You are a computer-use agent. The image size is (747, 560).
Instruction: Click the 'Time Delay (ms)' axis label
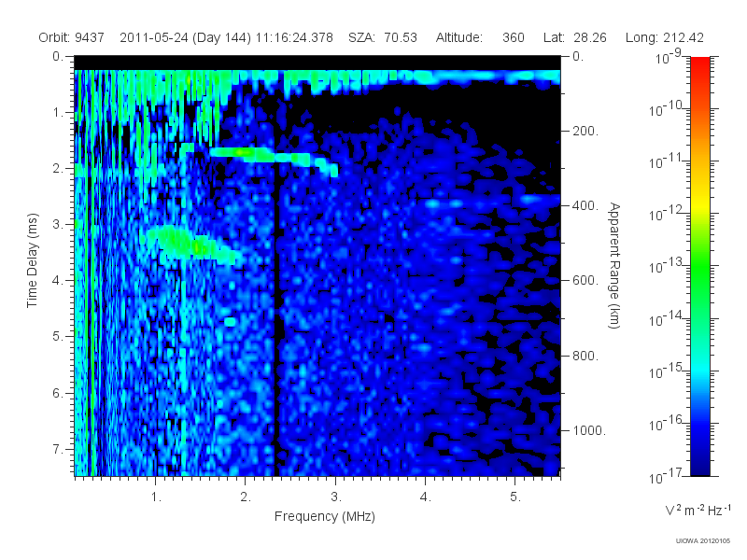[x=32, y=260]
